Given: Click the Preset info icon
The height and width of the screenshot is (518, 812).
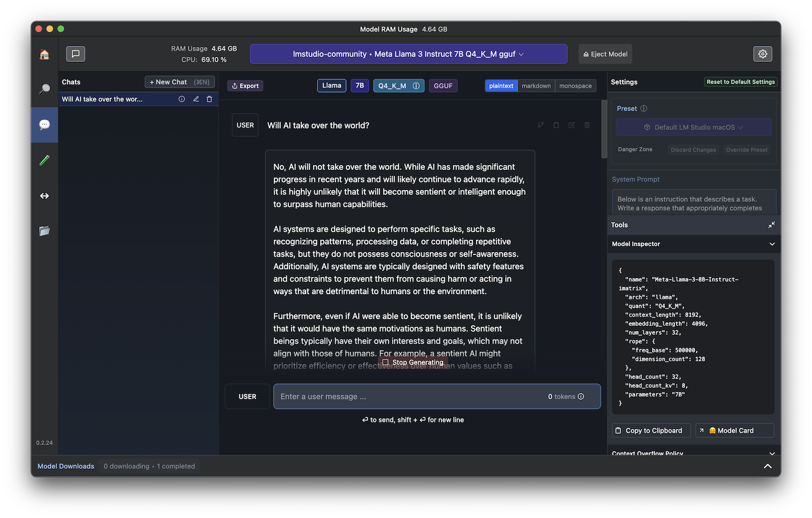Looking at the screenshot, I should click(644, 108).
